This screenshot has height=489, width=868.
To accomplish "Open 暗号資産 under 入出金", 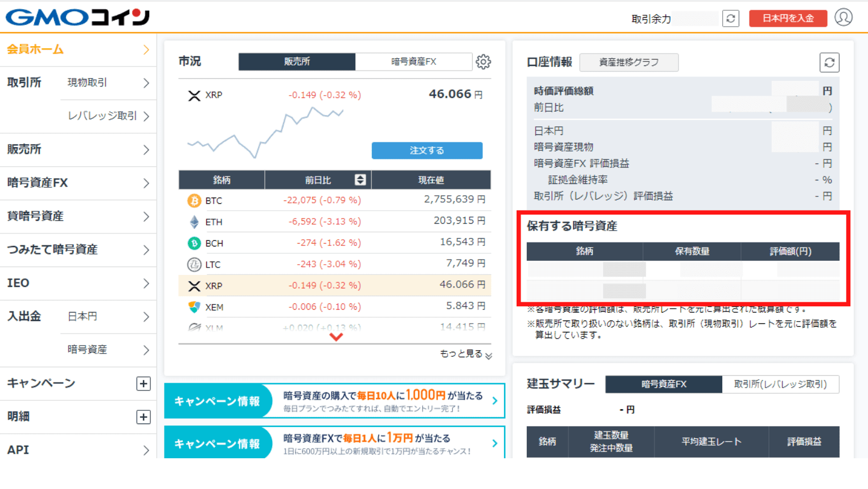I will pyautogui.click(x=108, y=350).
